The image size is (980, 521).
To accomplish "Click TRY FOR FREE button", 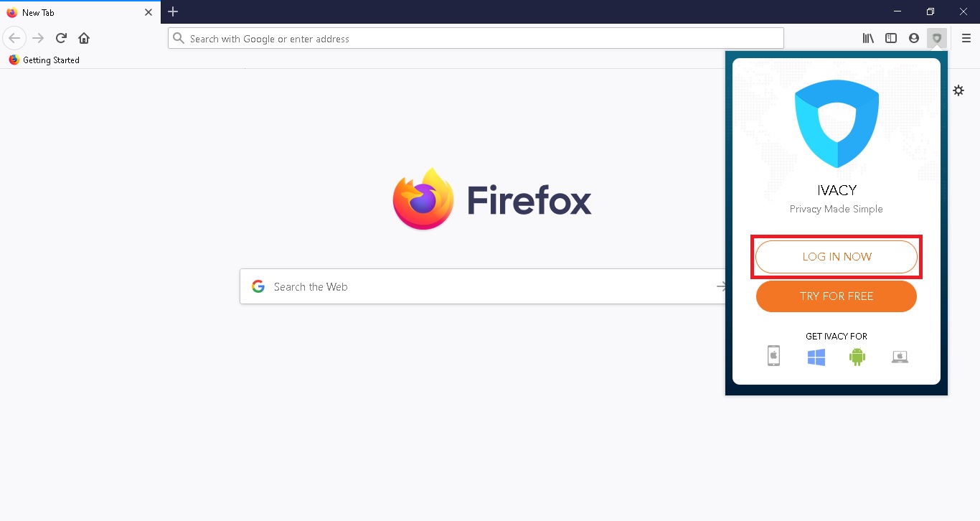I will 837,296.
